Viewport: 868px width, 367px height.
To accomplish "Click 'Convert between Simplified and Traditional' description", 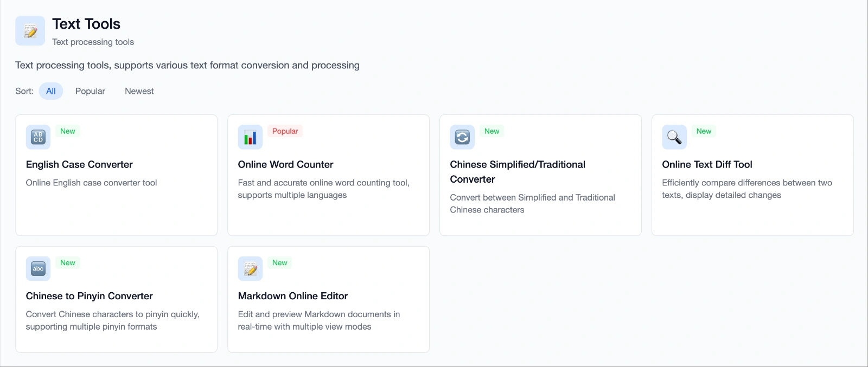I will click(x=532, y=204).
